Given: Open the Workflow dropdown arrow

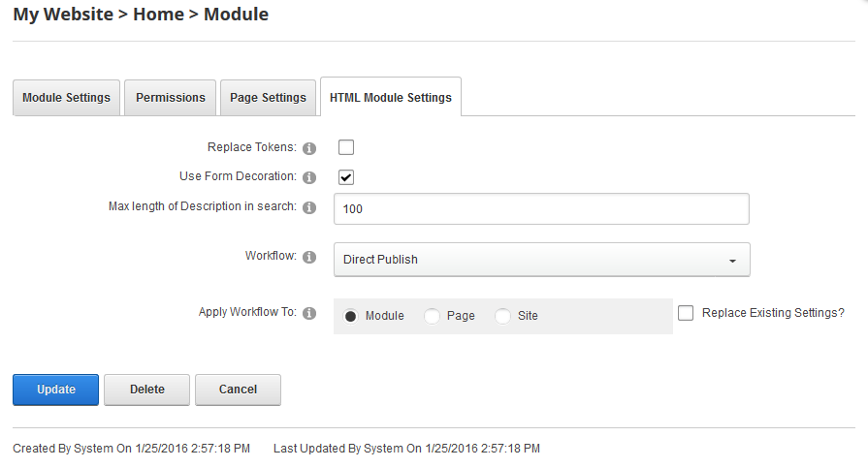Looking at the screenshot, I should [732, 261].
